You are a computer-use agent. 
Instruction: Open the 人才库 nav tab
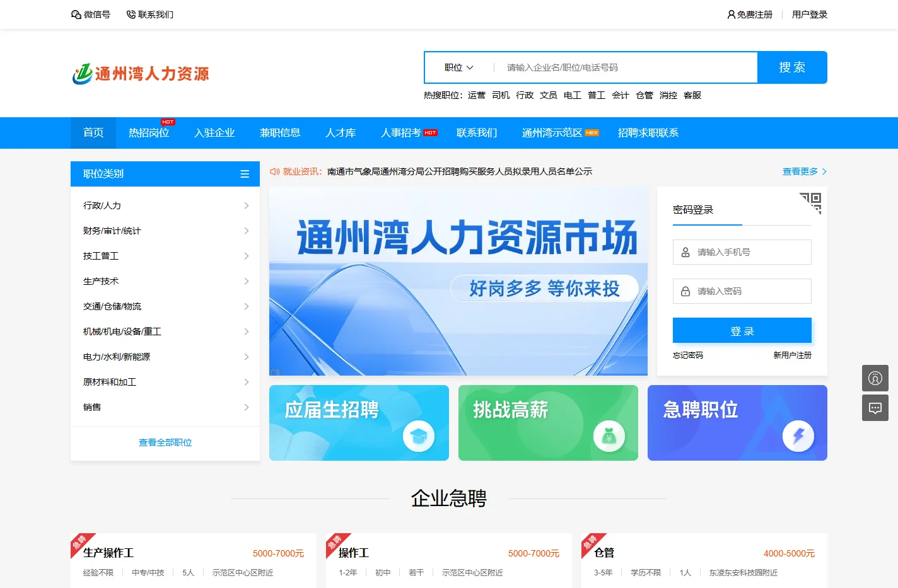[x=341, y=133]
